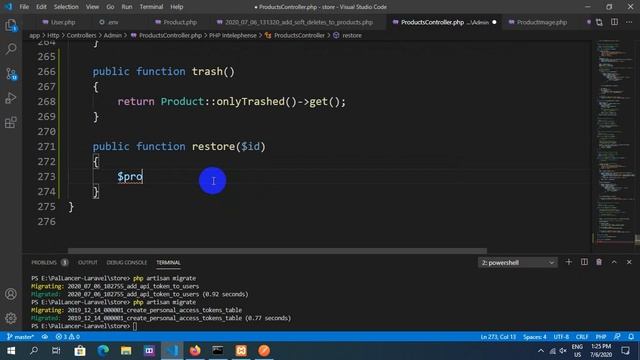The image size is (640, 360).
Task: Maximize the panel size chevron
Action: click(x=614, y=262)
